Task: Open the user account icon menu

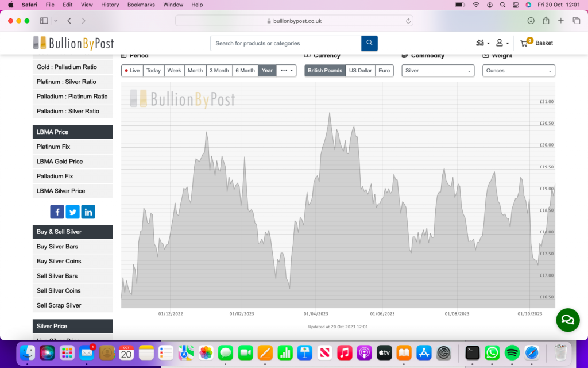Action: 502,43
